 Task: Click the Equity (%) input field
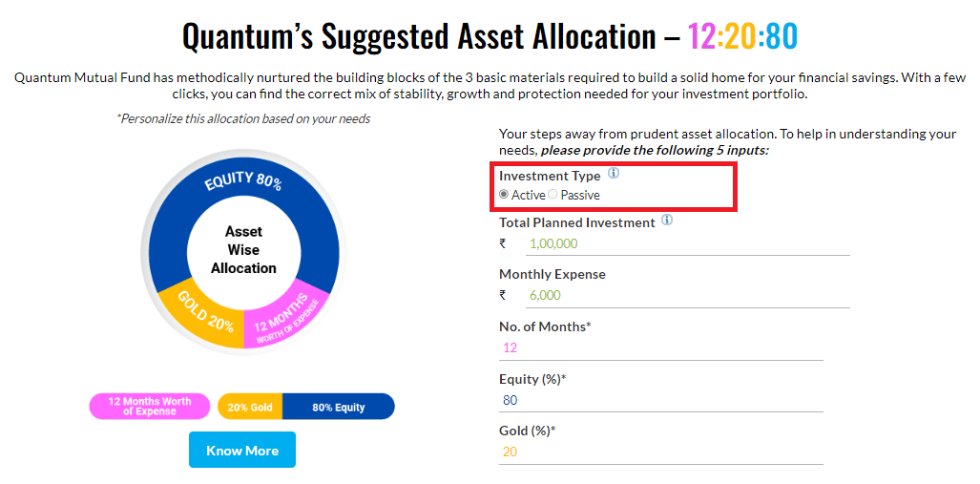point(661,400)
